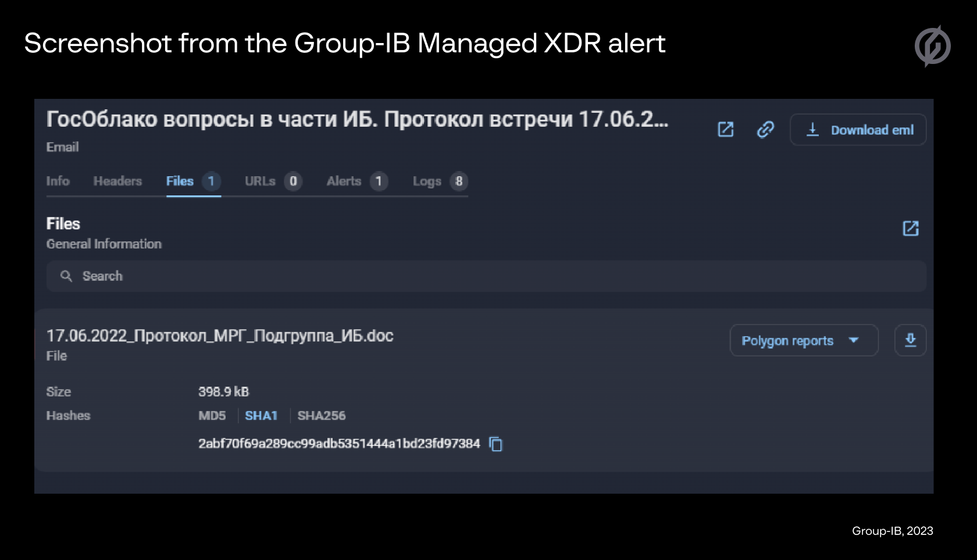Click the download icon next to Polygon reports
Image resolution: width=977 pixels, height=560 pixels.
pyautogui.click(x=910, y=340)
